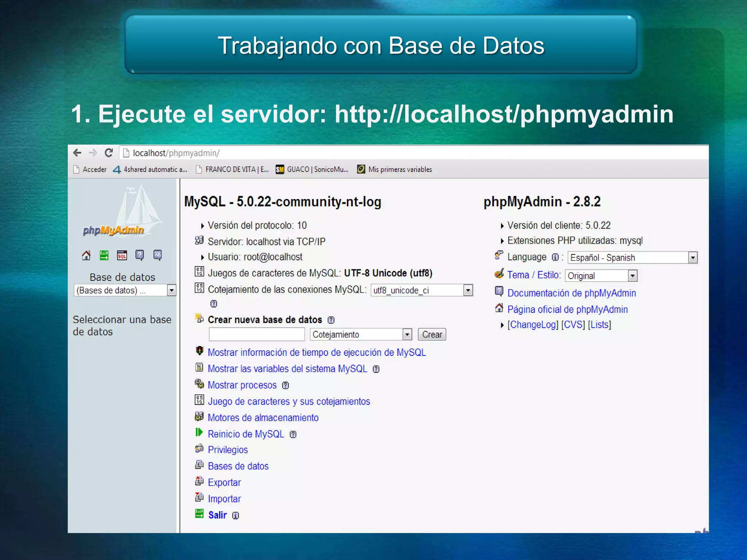Click info icon beside Language label
Viewport: 747px width, 560px height.
click(x=555, y=257)
